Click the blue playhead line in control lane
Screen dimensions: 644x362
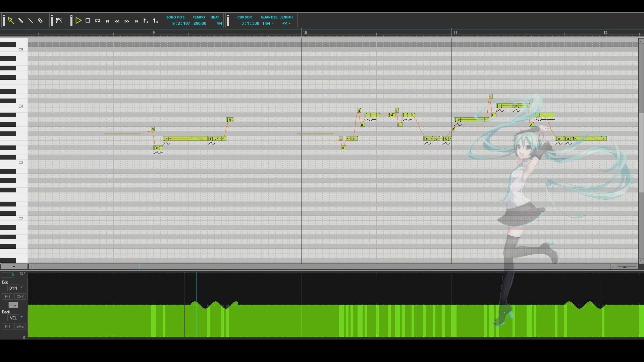197,305
